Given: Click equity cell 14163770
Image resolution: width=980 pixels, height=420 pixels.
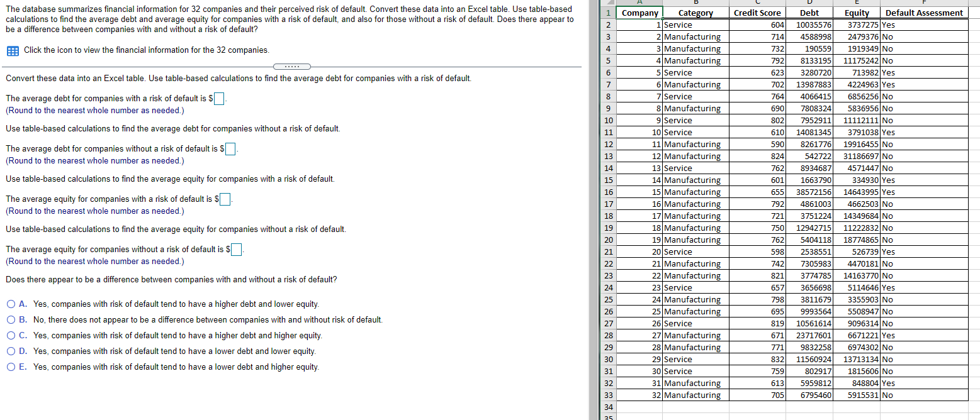Looking at the screenshot, I should click(857, 275).
